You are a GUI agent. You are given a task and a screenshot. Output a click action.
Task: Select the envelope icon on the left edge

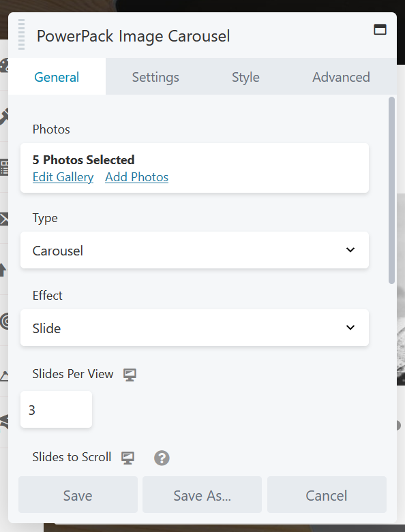(x=4, y=219)
